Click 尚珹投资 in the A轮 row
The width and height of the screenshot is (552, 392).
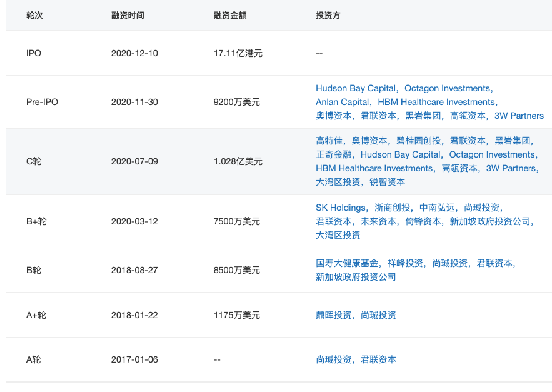333,359
